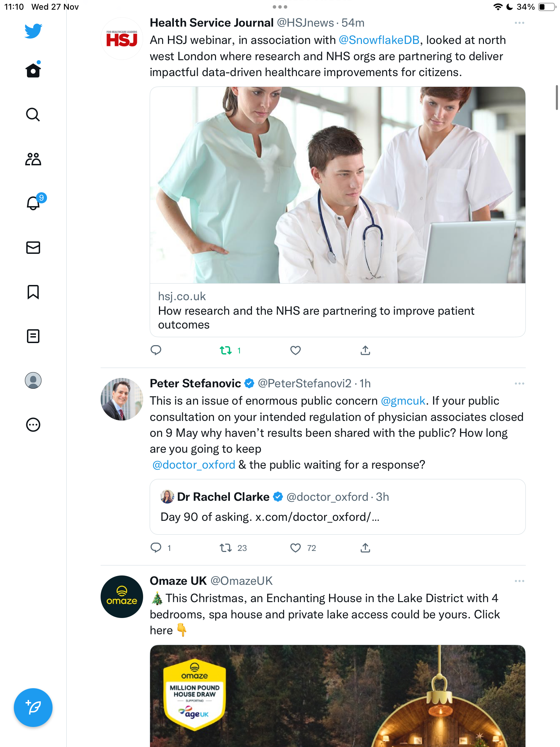Tap the Twitter bird logo

pos(33,31)
